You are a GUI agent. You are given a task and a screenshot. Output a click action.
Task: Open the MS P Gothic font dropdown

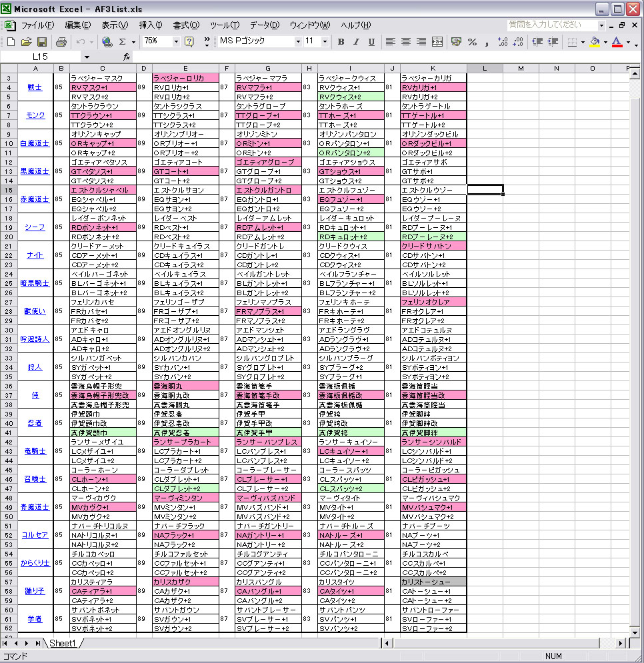(298, 41)
